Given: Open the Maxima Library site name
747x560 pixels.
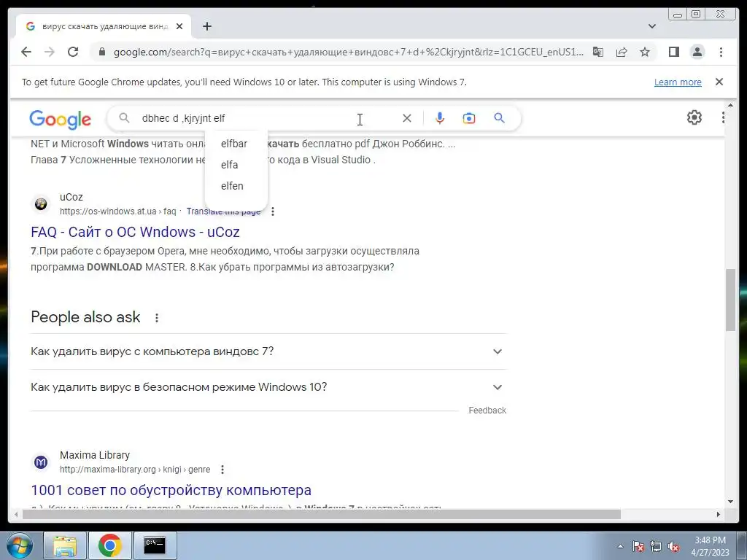Looking at the screenshot, I should coord(95,455).
